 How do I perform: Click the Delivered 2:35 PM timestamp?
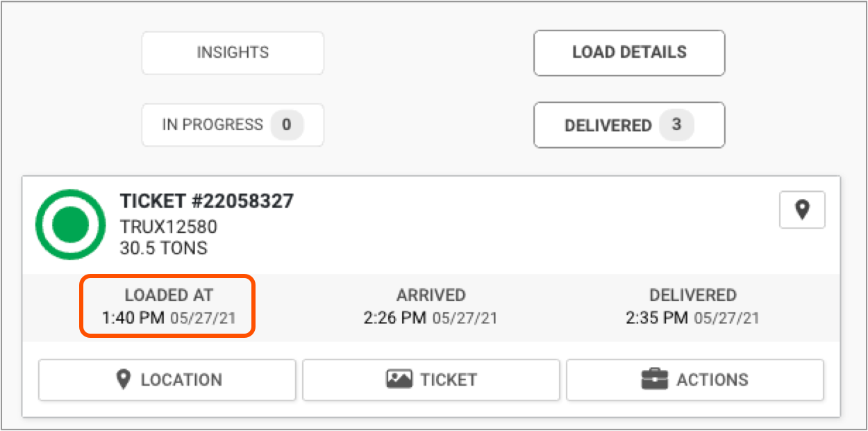692,307
